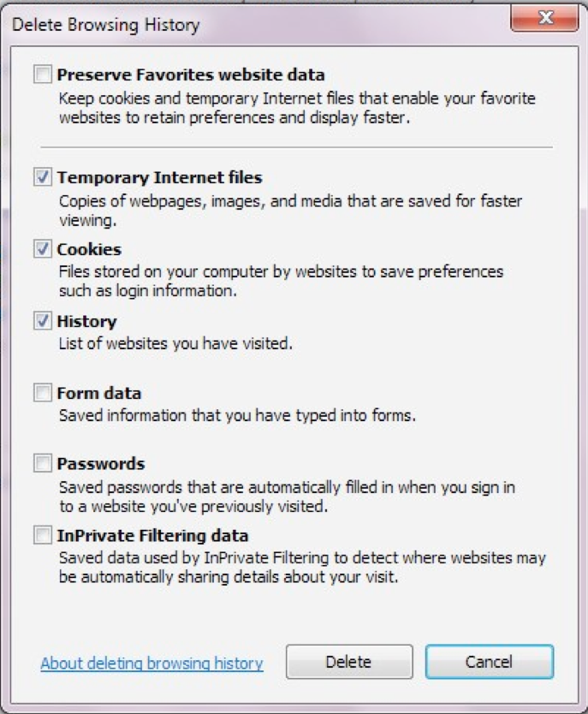Viewport: 588px width, 714px height.
Task: Click the bold 'Preserve Favorites website data' label
Action: click(x=191, y=74)
